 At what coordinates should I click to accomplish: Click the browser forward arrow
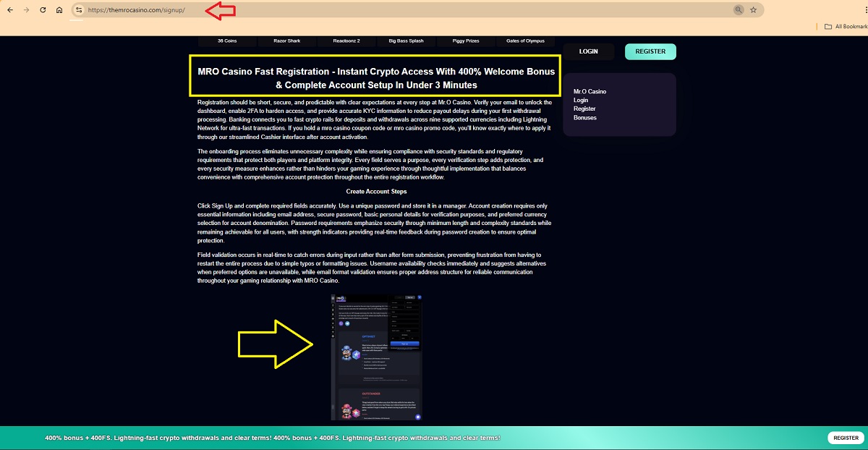coord(26,10)
